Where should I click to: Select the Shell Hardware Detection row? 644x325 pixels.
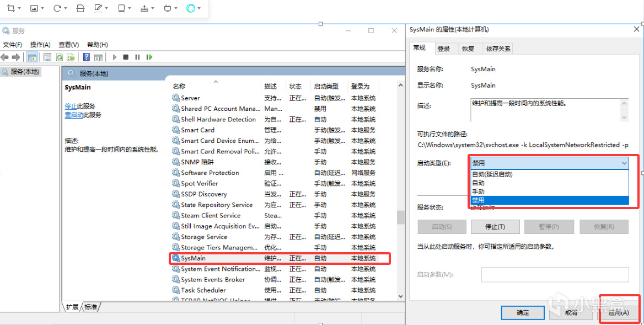point(273,120)
